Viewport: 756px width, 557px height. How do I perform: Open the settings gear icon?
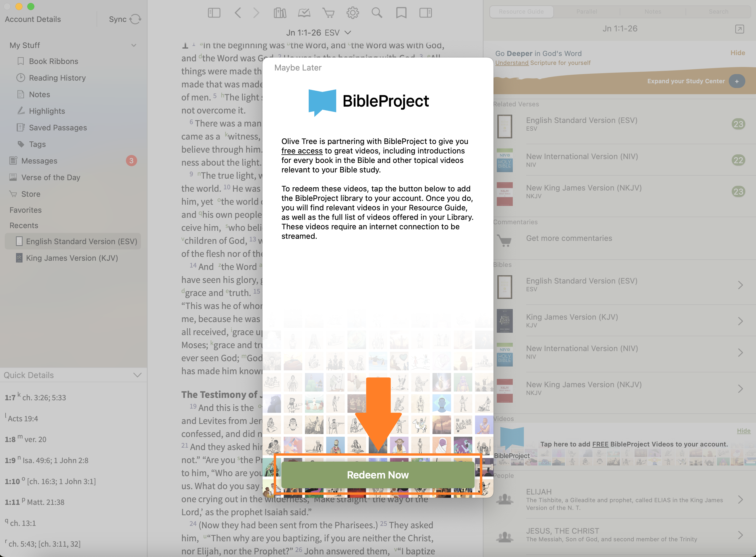point(353,13)
